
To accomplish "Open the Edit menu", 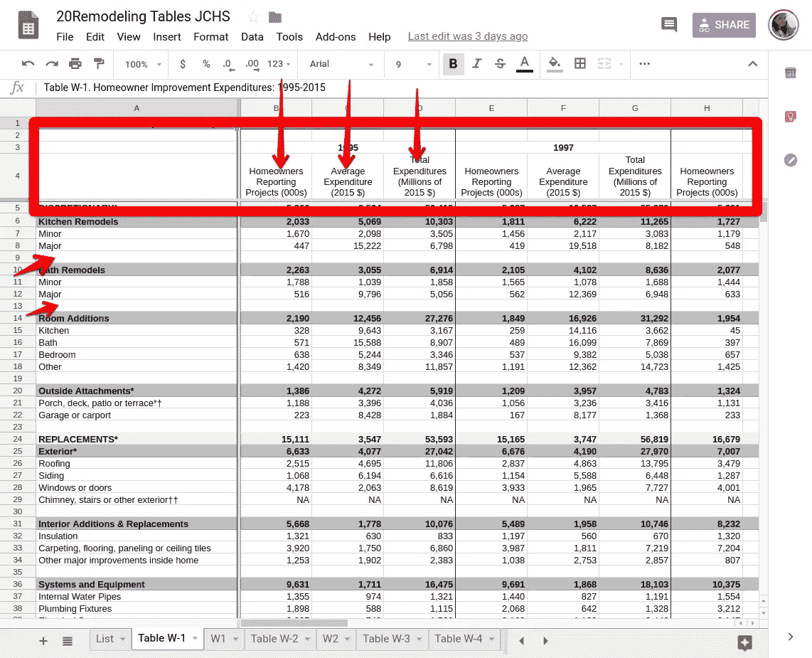I will (95, 37).
